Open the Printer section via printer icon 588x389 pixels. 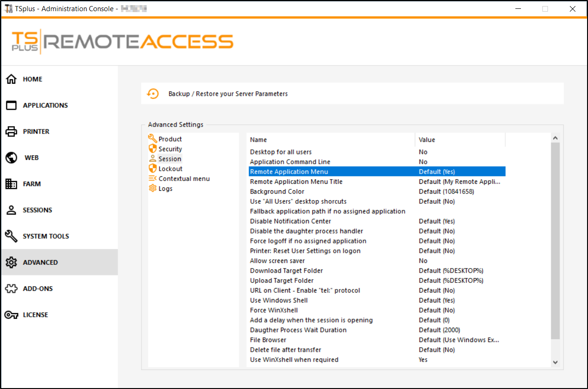(11, 132)
